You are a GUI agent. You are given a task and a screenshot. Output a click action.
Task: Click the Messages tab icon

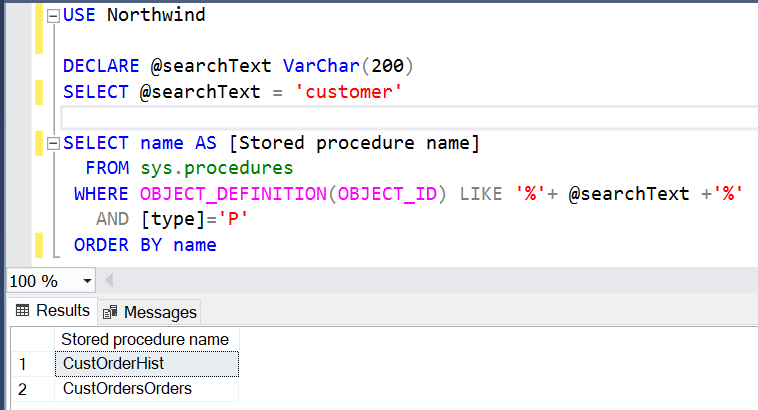[x=110, y=312]
